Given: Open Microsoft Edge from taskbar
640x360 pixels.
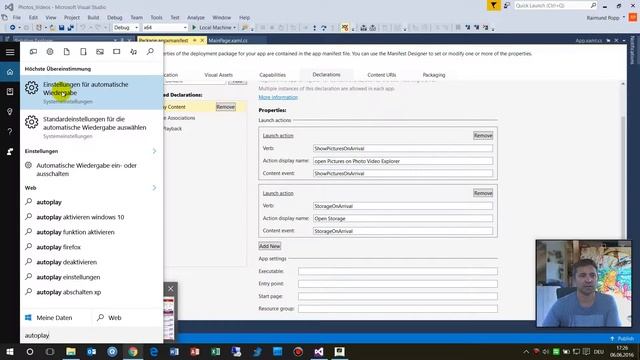Looking at the screenshot, I should 154,351.
